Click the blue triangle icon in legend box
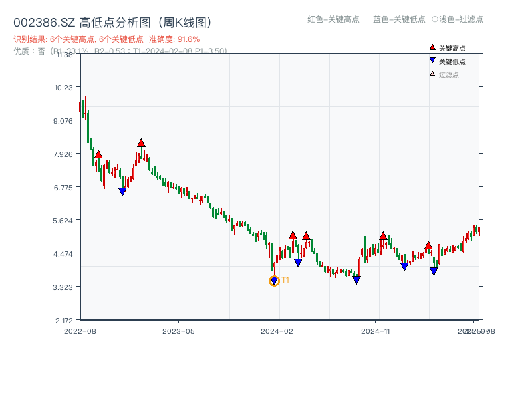The width and height of the screenshot is (532, 399). tap(432, 61)
